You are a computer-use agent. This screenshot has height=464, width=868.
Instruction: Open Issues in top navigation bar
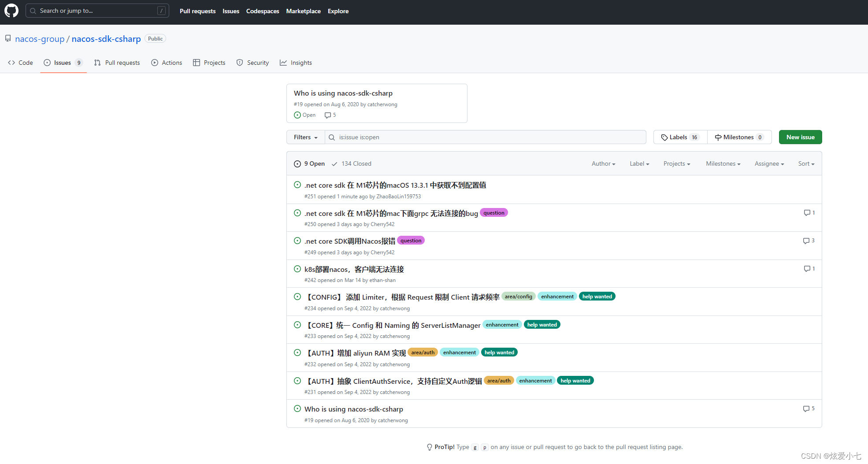231,11
